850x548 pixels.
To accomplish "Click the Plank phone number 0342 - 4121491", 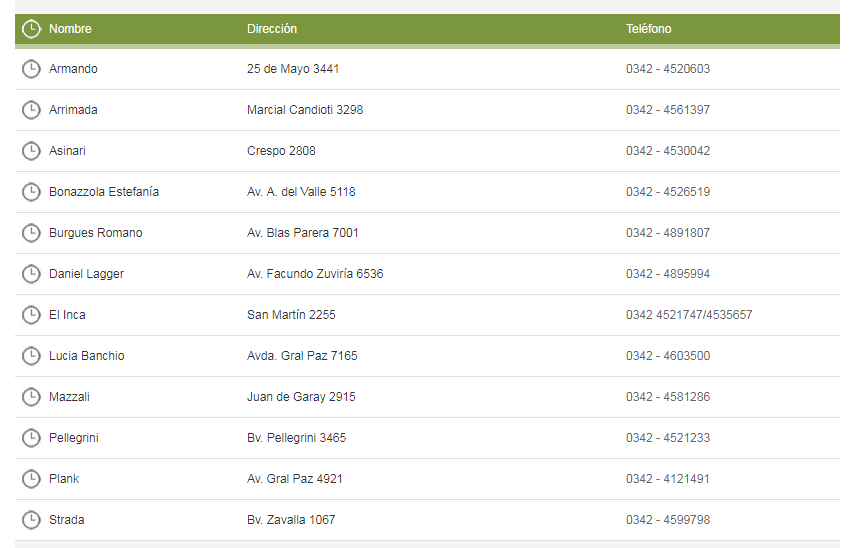I will pos(668,479).
